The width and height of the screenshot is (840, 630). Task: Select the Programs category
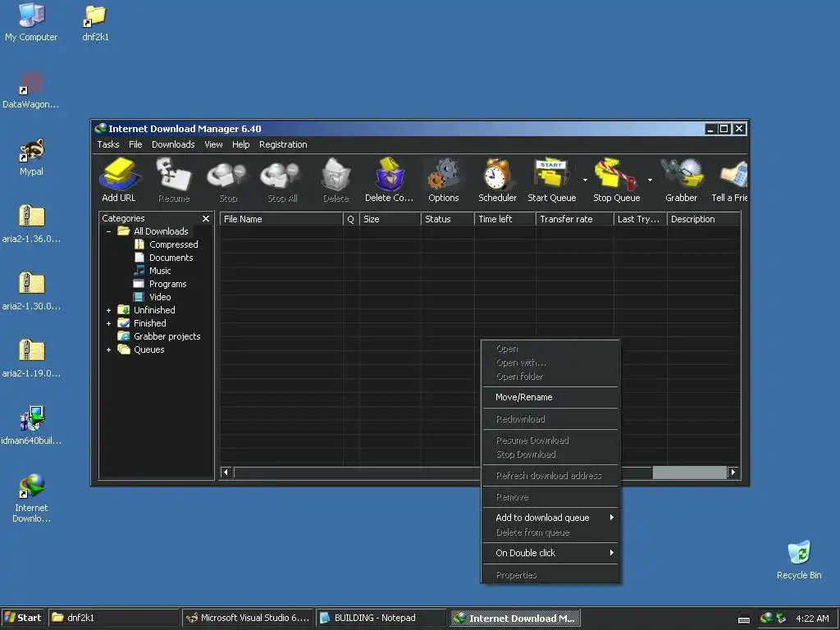[x=167, y=284]
